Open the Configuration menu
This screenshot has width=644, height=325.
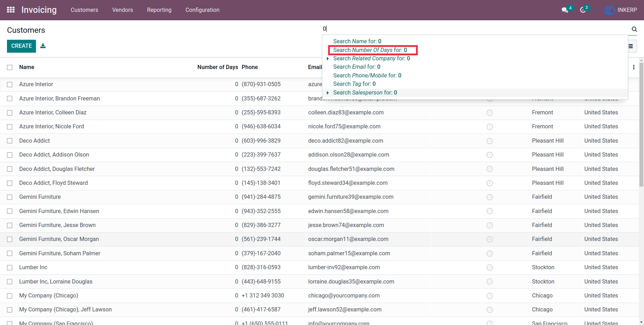coord(202,10)
